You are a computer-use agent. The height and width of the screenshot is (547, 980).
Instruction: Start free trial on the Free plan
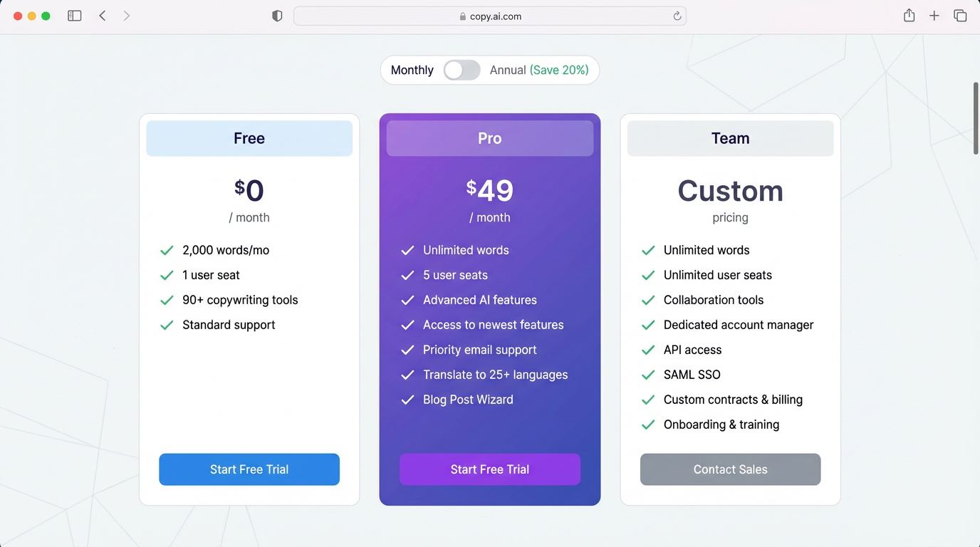(249, 469)
